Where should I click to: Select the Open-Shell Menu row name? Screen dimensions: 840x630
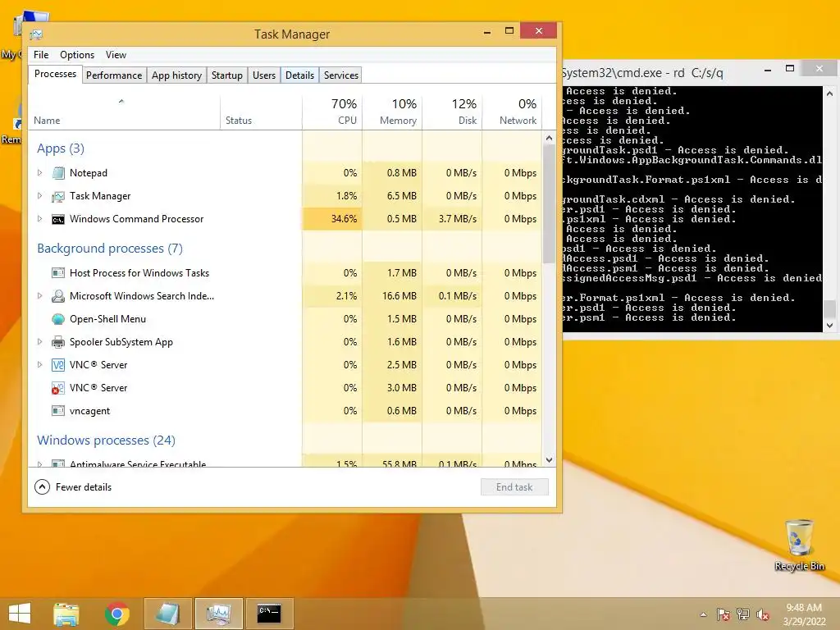pyautogui.click(x=107, y=319)
